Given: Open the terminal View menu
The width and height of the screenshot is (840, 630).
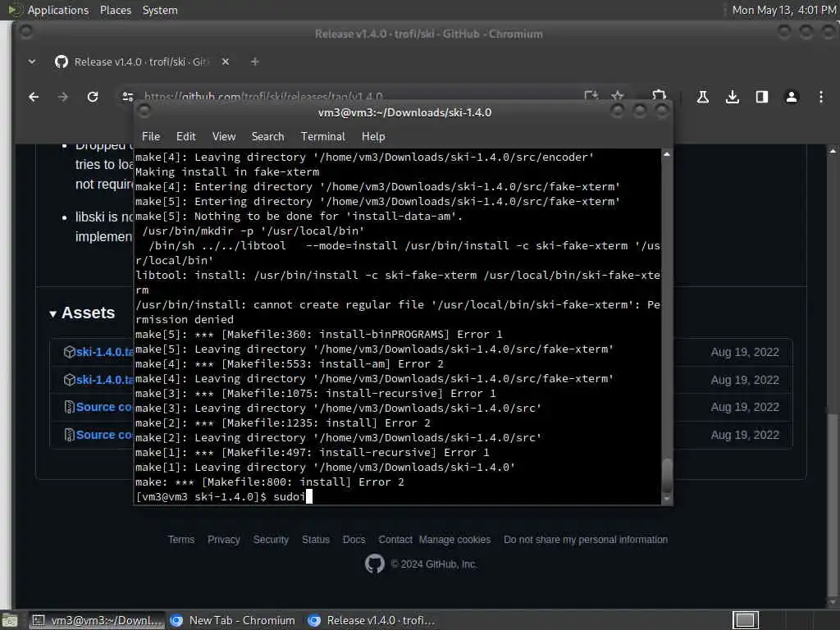Looking at the screenshot, I should tap(223, 137).
